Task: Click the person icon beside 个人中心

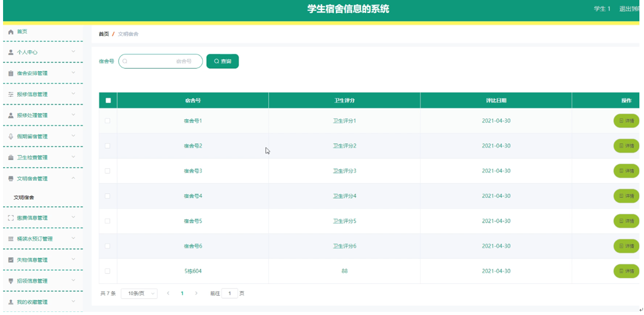Action: [11, 52]
